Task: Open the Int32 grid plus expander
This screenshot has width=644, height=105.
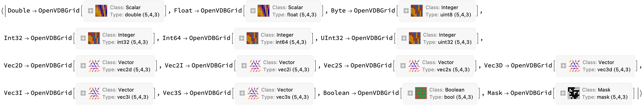Action: pyautogui.click(x=83, y=38)
